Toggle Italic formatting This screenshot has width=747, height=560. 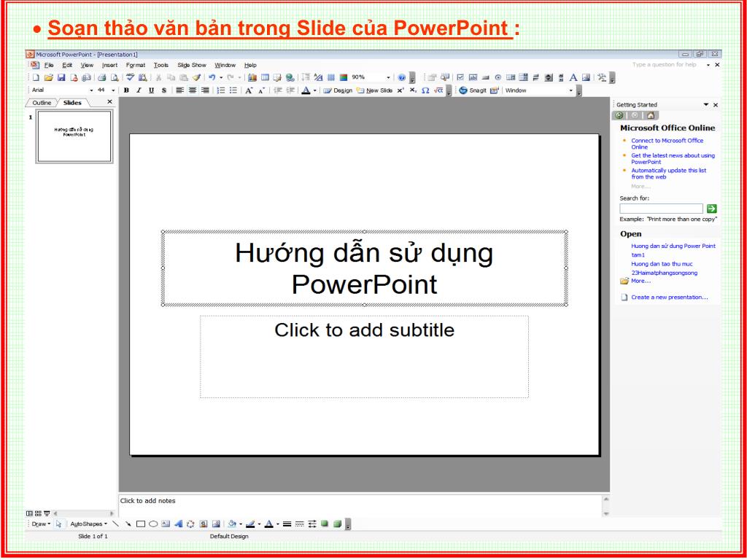(x=139, y=90)
